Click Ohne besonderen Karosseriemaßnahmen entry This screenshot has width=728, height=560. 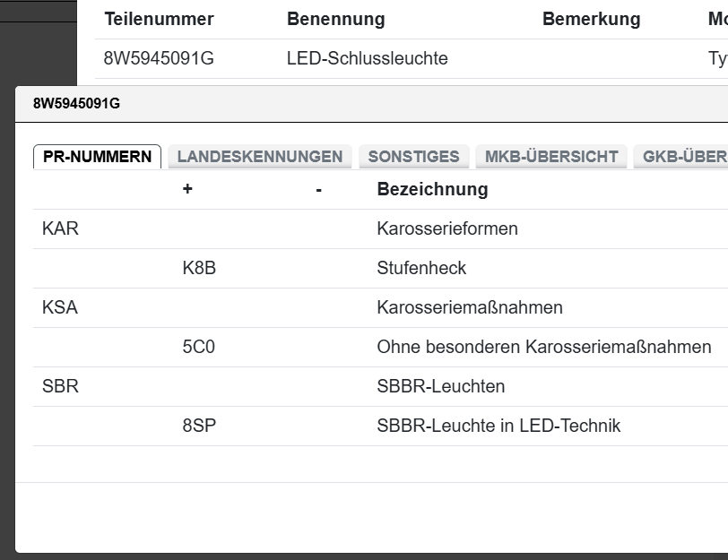click(543, 347)
